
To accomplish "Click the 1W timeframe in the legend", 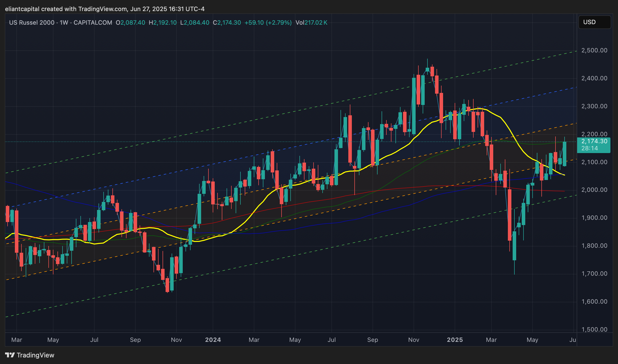I will (x=64, y=23).
